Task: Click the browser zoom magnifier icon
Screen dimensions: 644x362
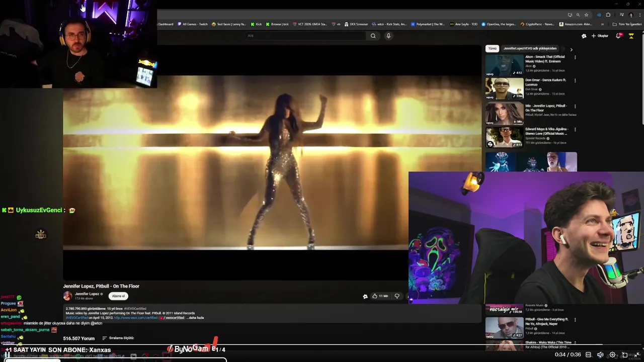Action: point(578,15)
